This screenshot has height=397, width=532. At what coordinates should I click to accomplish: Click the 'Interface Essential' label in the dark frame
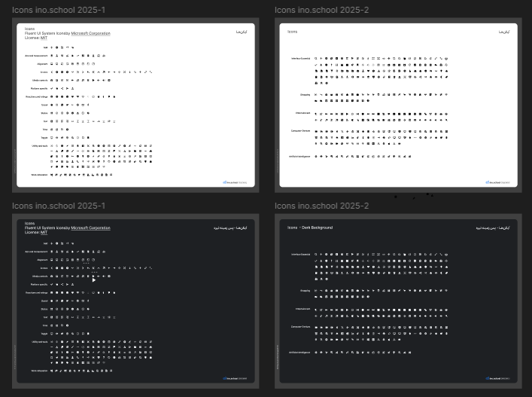click(x=300, y=255)
